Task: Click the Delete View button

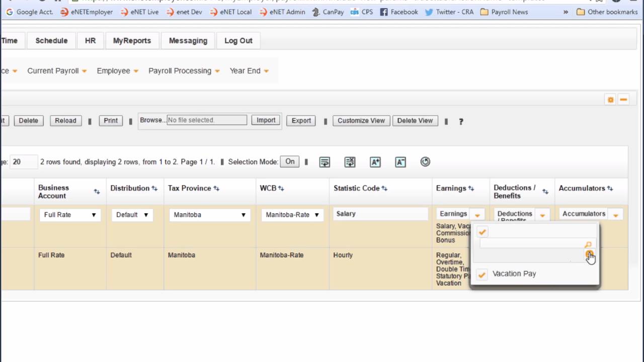Action: point(415,121)
